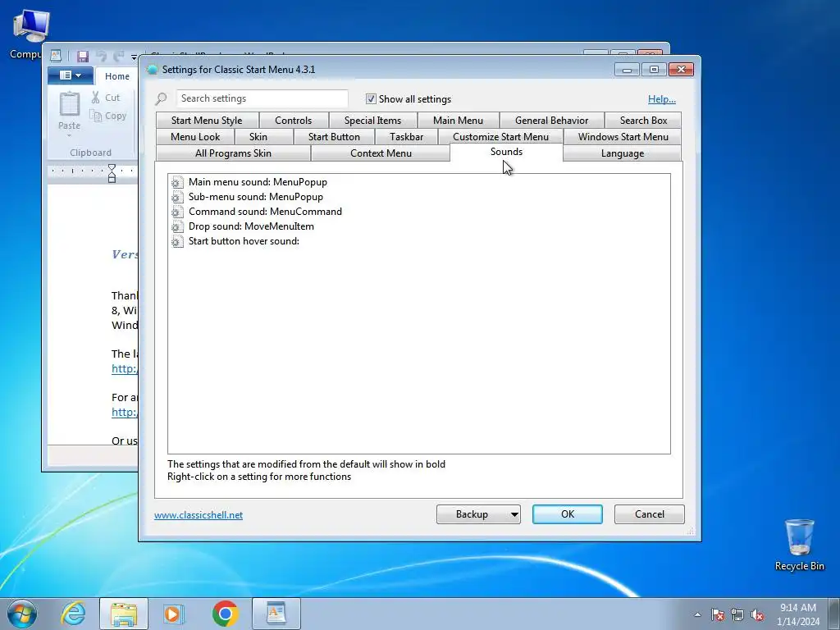Click the Cancel button

(x=650, y=514)
